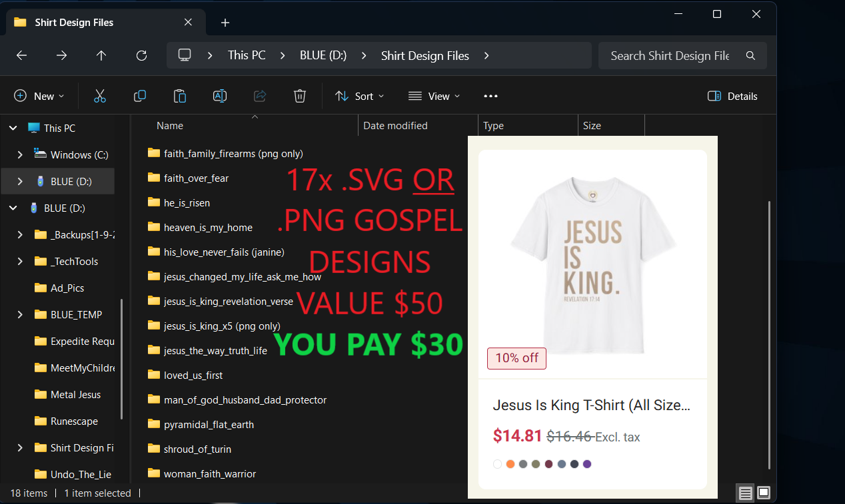The image size is (845, 504).
Task: Click the Share icon in the toolbar
Action: 259,96
